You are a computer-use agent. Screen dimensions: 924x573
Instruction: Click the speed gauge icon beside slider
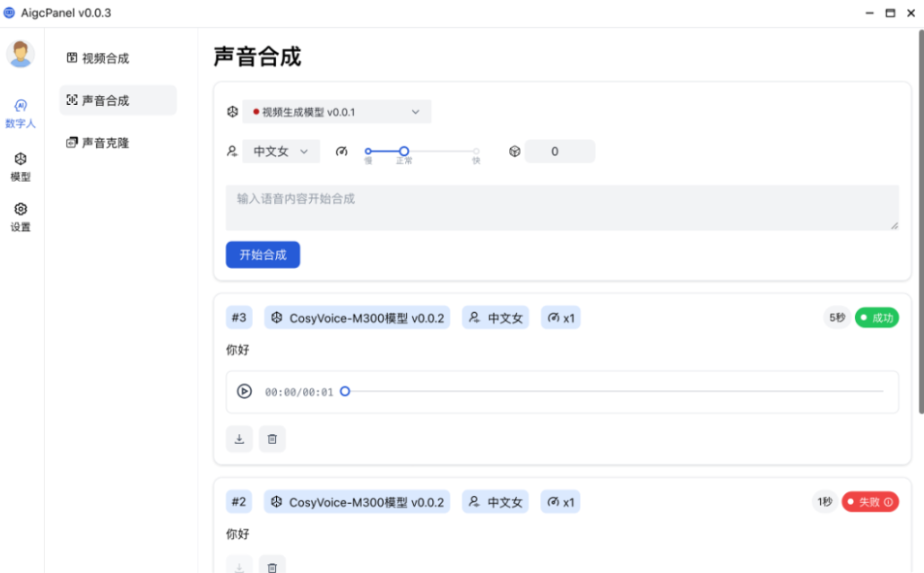341,152
